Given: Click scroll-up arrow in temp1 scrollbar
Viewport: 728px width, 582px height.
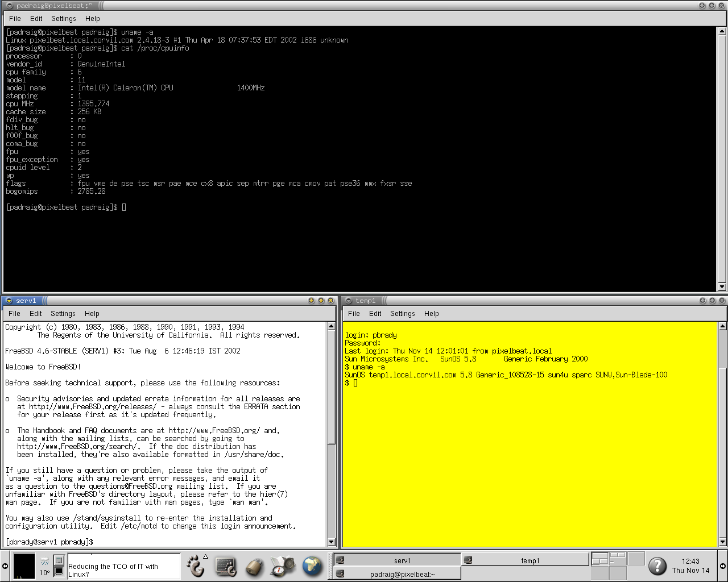Looking at the screenshot, I should [722, 326].
